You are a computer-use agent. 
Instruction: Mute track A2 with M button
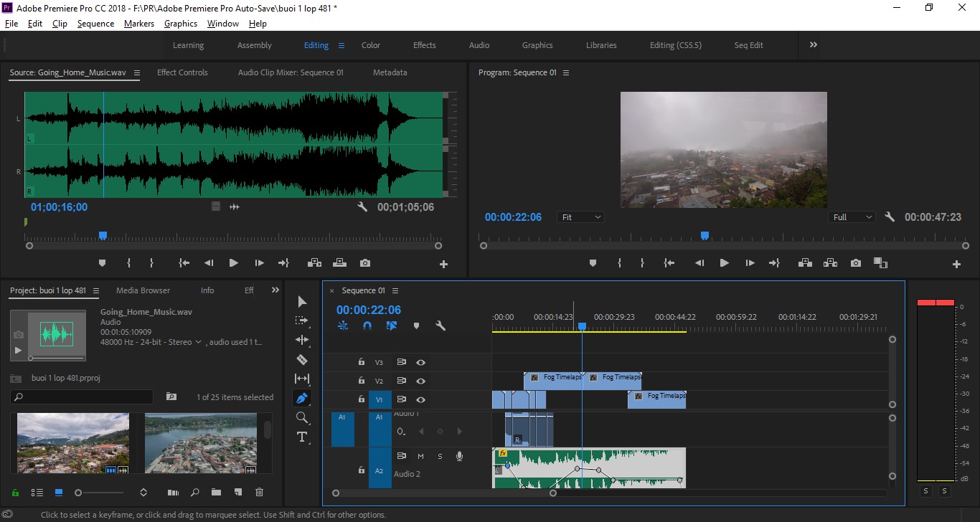point(420,456)
